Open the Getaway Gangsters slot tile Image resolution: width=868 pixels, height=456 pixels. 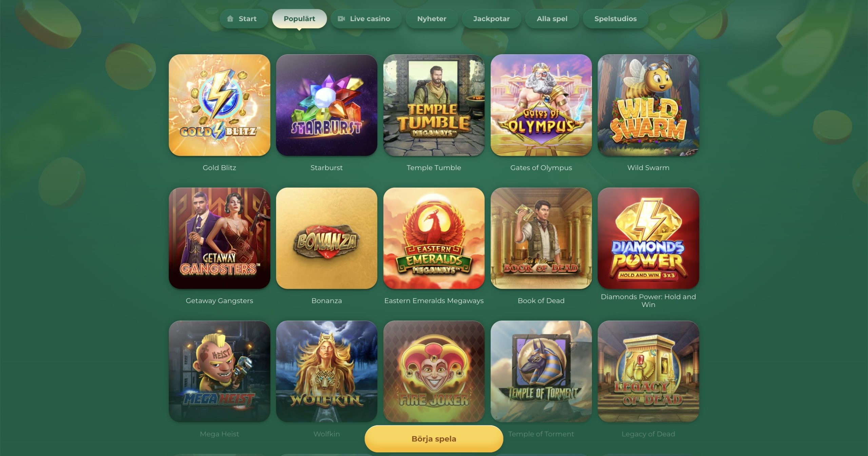tap(219, 238)
